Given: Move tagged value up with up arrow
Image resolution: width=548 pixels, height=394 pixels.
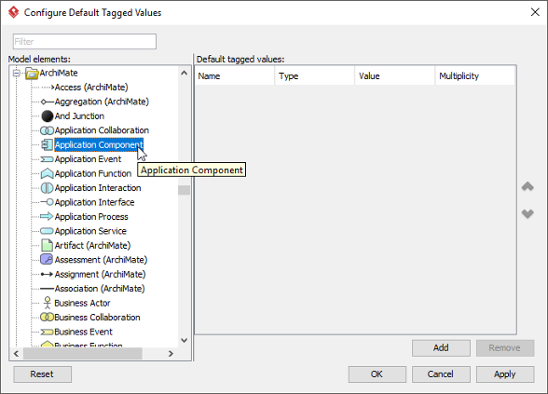Looking at the screenshot, I should click(x=528, y=187).
